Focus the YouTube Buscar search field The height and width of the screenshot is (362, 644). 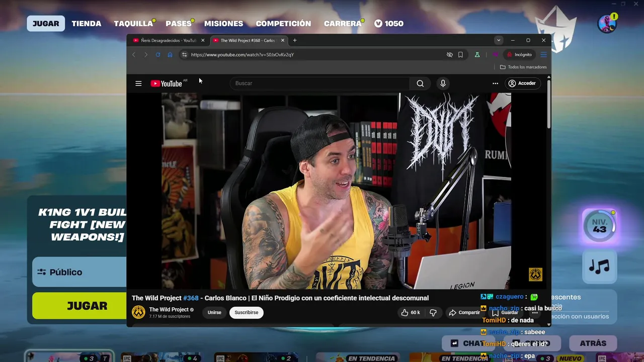tap(320, 83)
